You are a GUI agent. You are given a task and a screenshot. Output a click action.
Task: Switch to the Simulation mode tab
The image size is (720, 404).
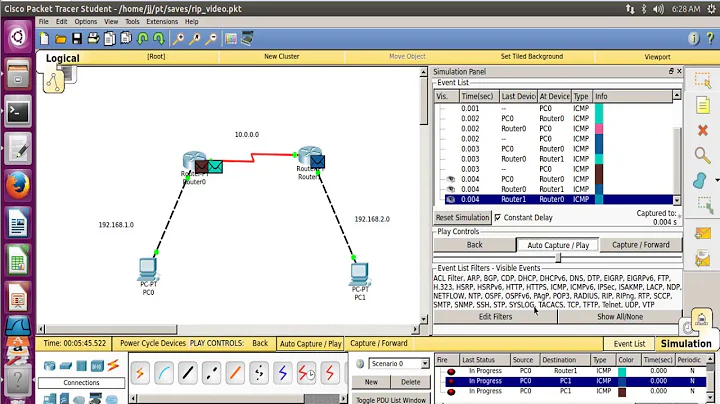[x=686, y=343]
